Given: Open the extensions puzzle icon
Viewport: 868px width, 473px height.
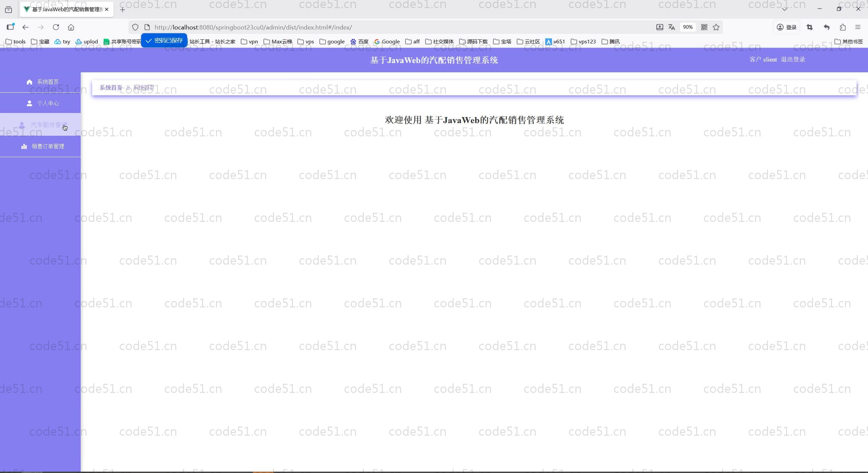Looking at the screenshot, I should 843,27.
